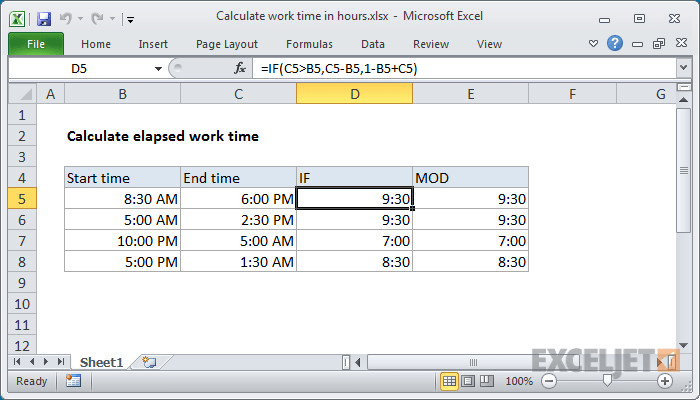Image resolution: width=700 pixels, height=400 pixels.
Task: Switch to the Insert ribbon tab
Action: 153,44
